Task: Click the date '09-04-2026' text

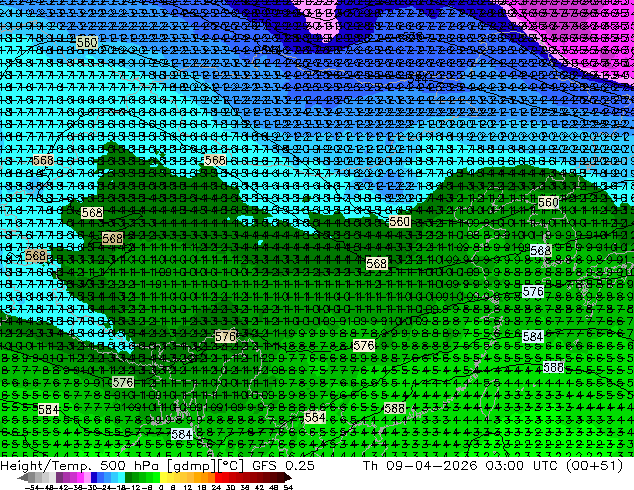Action: click(x=431, y=465)
